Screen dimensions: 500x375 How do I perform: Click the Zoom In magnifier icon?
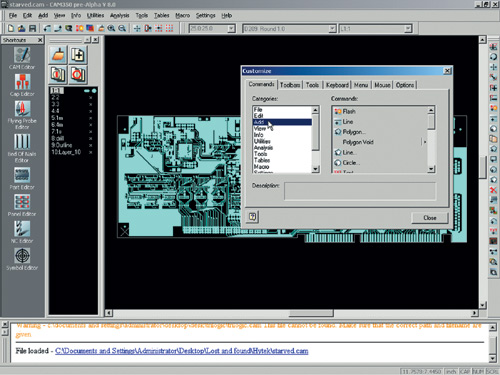pos(111,28)
